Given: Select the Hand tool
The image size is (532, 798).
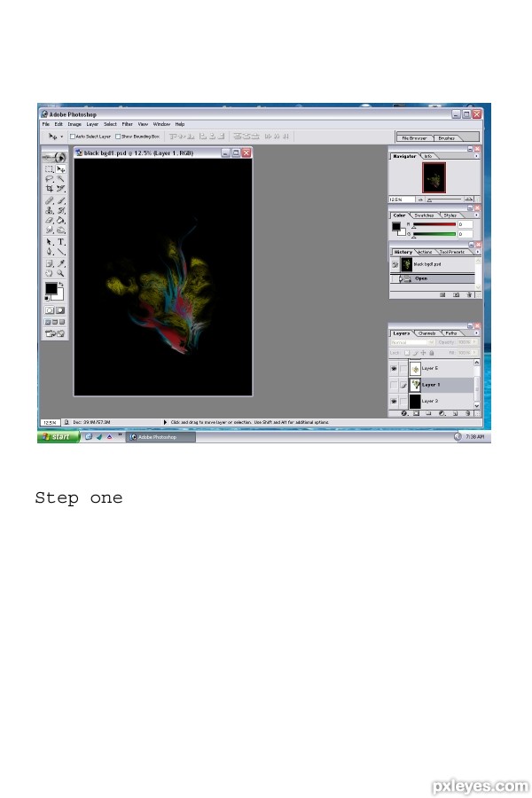Looking at the screenshot, I should pyautogui.click(x=50, y=273).
